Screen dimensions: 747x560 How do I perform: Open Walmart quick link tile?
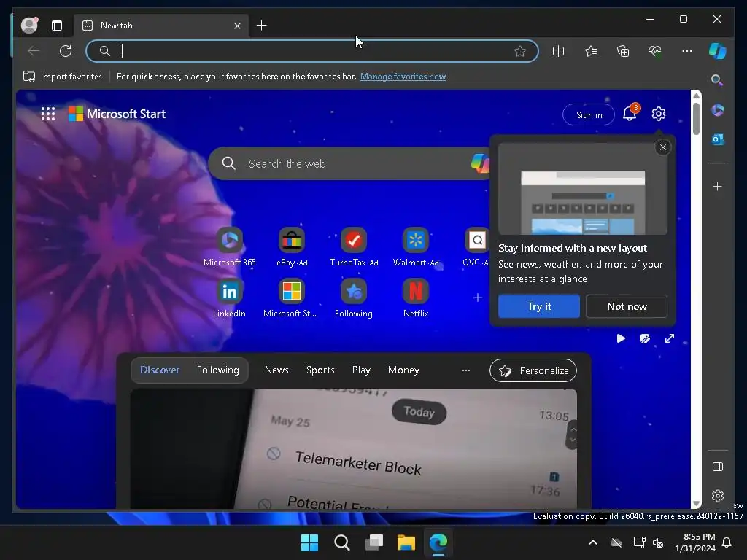pyautogui.click(x=415, y=247)
